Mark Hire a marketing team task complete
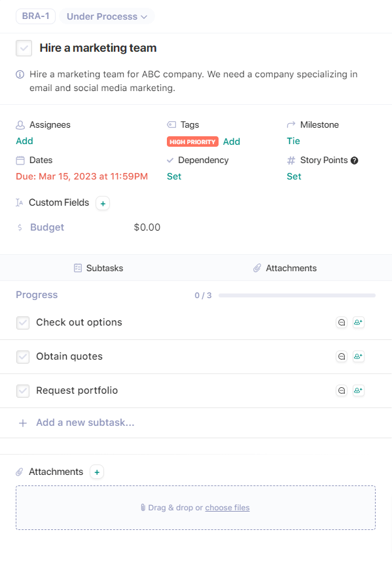The height and width of the screenshot is (566, 392). coord(24,48)
